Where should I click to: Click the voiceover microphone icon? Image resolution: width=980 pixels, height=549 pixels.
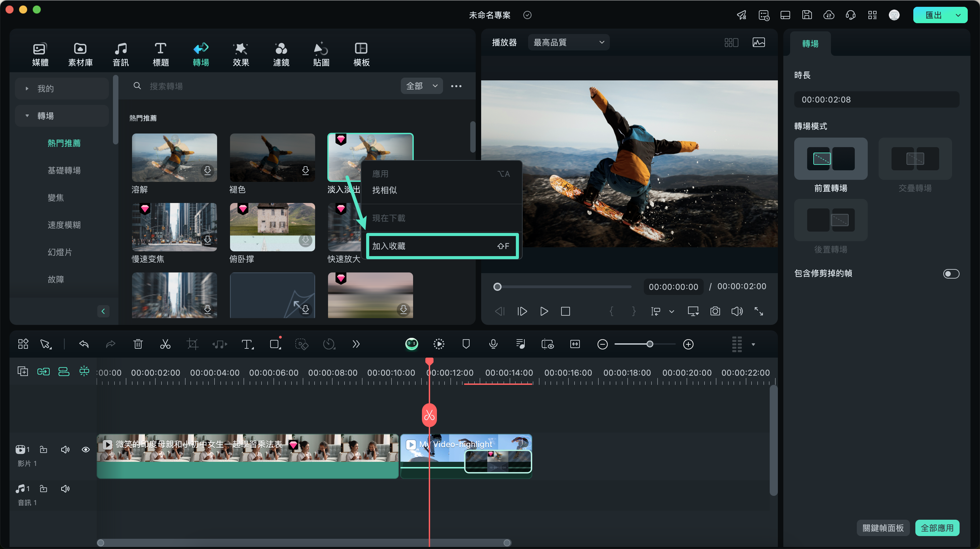[x=493, y=344]
